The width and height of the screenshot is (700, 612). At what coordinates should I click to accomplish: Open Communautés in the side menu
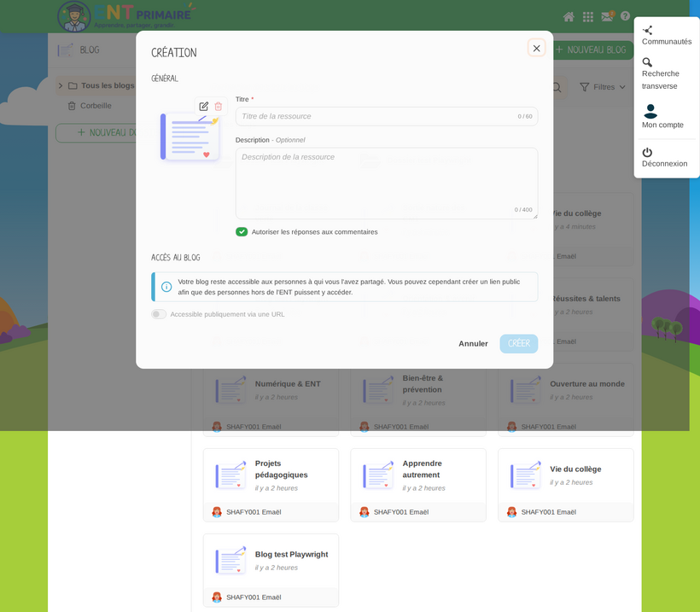point(667,36)
